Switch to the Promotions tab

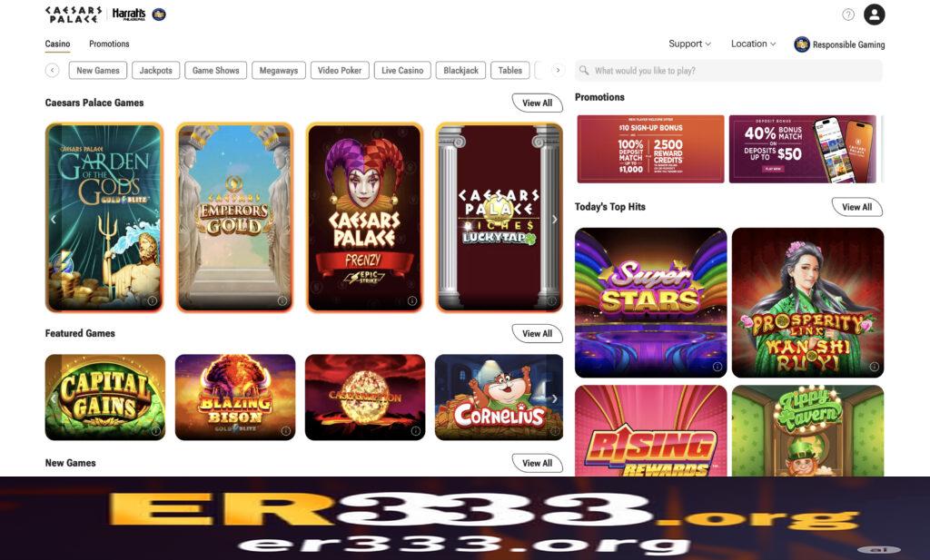[109, 44]
